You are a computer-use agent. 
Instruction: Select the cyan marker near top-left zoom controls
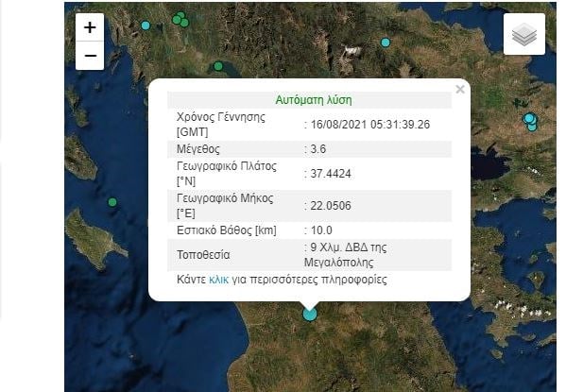point(146,26)
